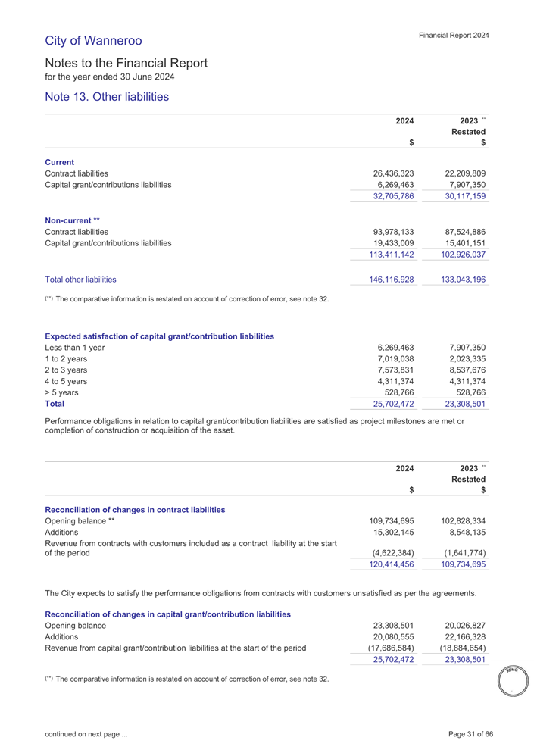Click the first note 32 restatement footnote
534x756 pixels.
pos(187,299)
